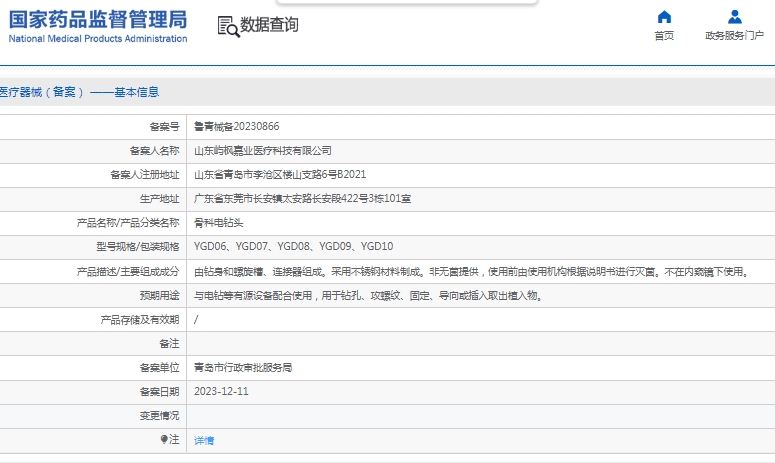
Task: Select company name 山东屿枫嘉业医疗科技有限公司
Action: 263,151
